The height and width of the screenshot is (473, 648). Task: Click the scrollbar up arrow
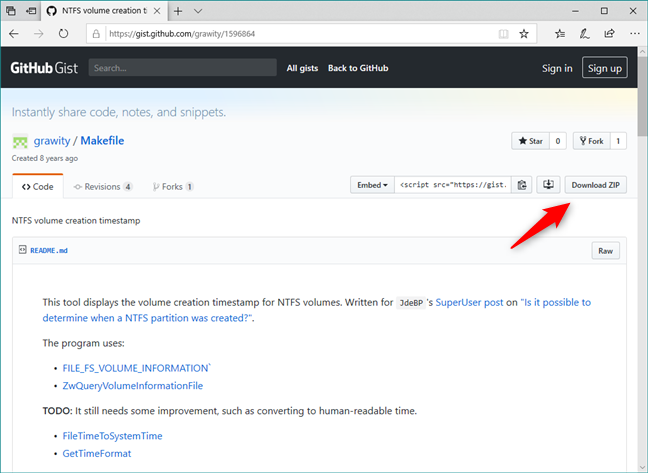642,52
